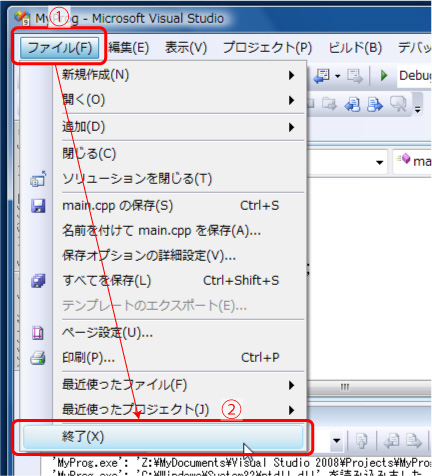
Task: Choose 終了(X) to exit Visual Studio
Action: coord(163,437)
